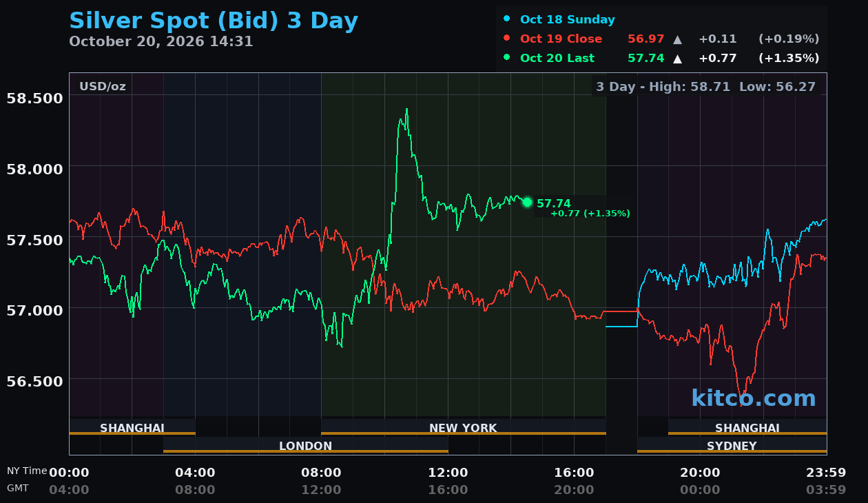Click the up arrow beside legend 57.74
Screen dimensions: 868x503
(x=678, y=59)
